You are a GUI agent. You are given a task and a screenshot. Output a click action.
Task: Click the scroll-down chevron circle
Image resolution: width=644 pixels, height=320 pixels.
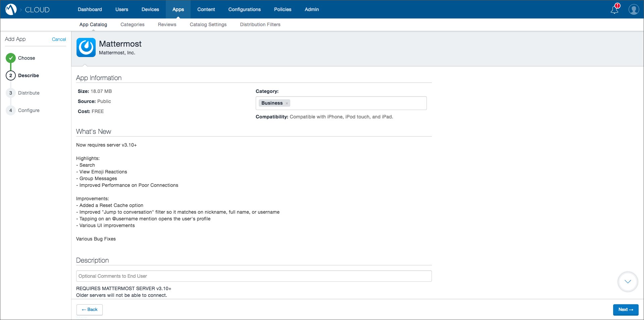tap(628, 282)
